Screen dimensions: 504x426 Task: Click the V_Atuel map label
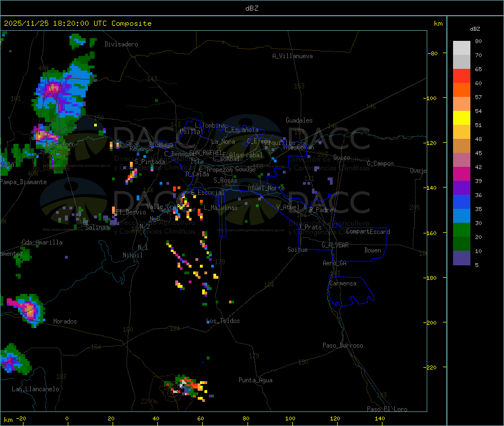pos(288,207)
